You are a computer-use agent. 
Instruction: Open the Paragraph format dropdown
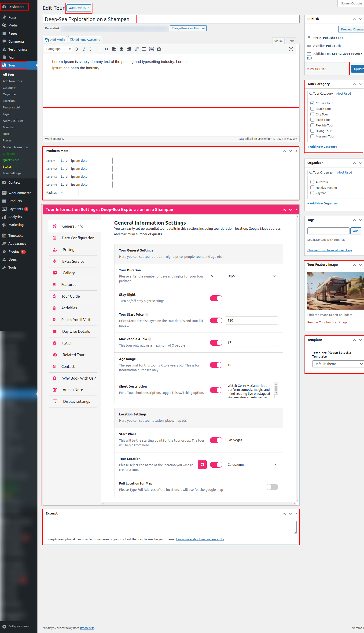(58, 49)
